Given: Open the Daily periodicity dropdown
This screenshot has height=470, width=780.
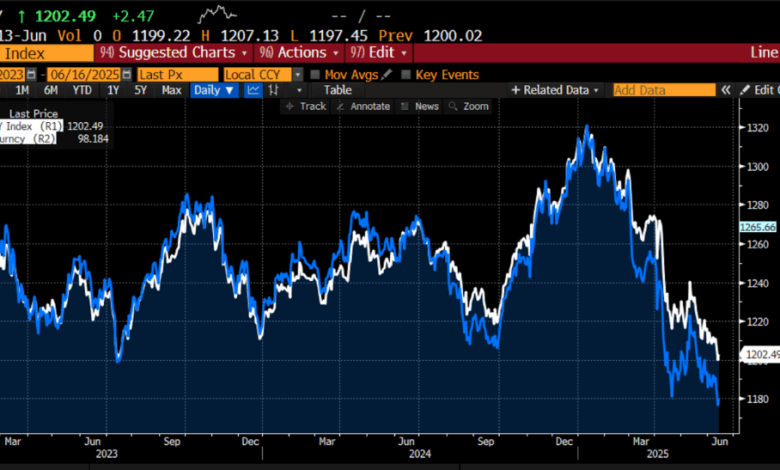Looking at the screenshot, I should point(215,90).
